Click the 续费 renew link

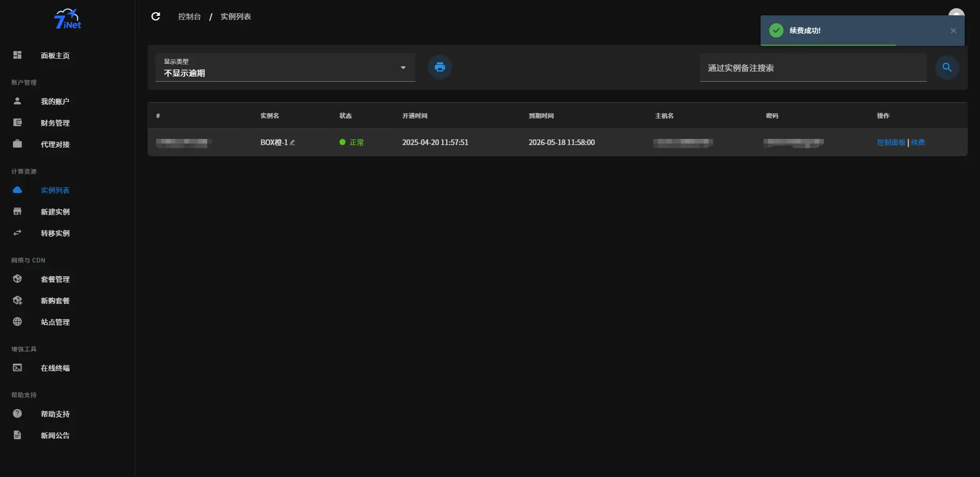(x=918, y=142)
